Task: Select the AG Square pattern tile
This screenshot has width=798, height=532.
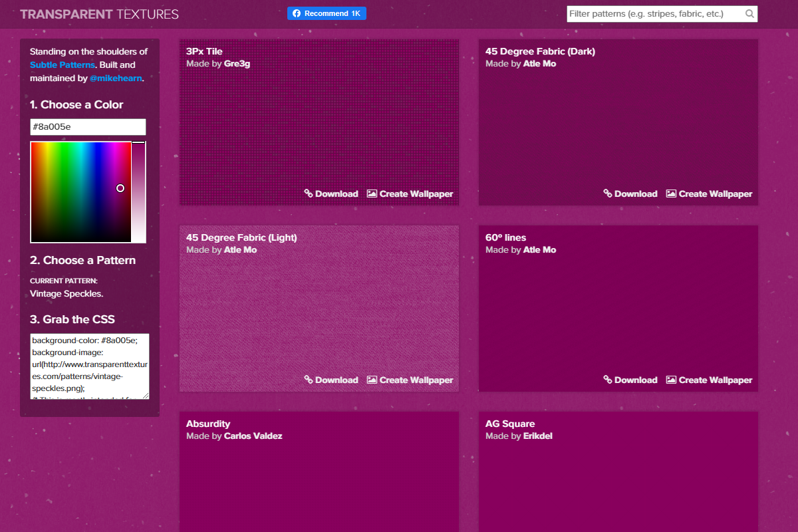Action: pyautogui.click(x=618, y=479)
